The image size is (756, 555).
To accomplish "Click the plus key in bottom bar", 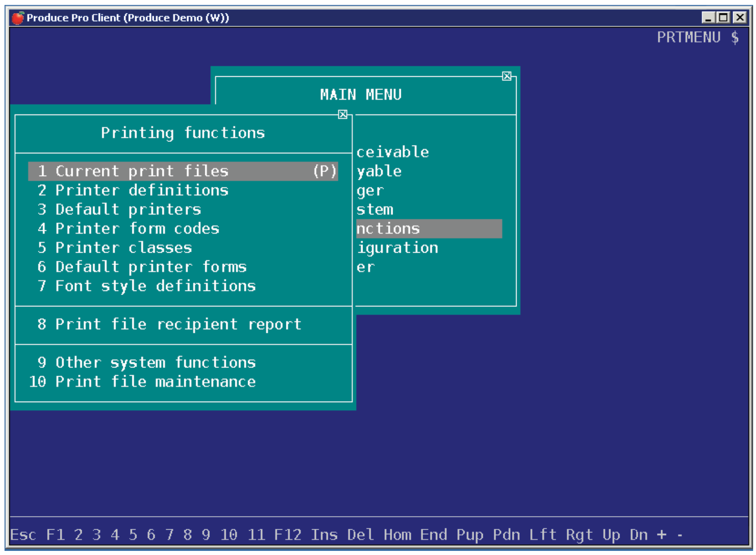I will click(662, 535).
